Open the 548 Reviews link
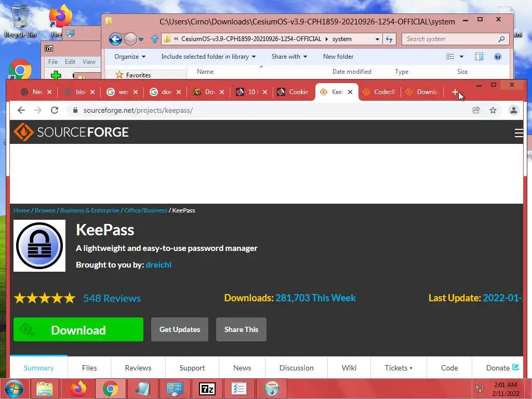The image size is (532, 399). pos(112,298)
